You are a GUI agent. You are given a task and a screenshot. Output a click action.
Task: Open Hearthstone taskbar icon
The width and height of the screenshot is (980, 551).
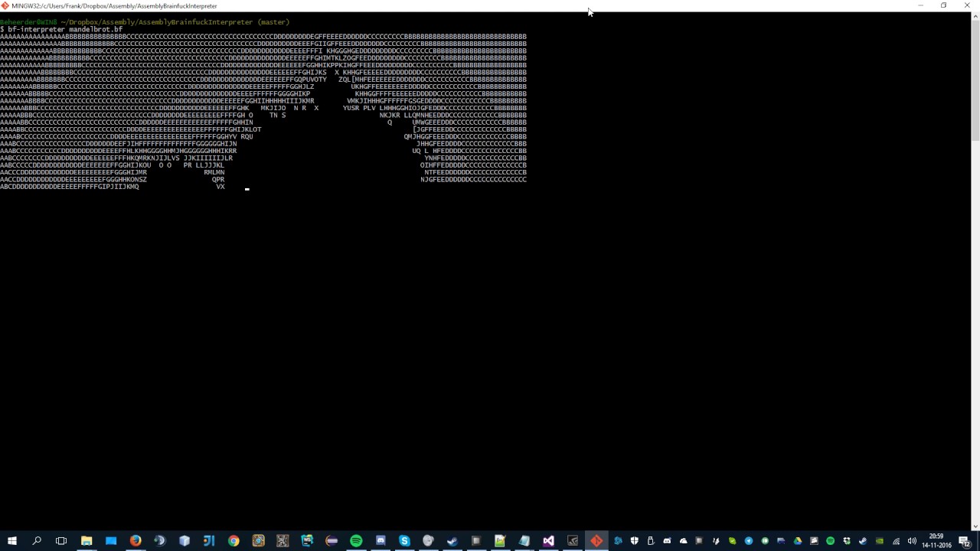point(258,541)
